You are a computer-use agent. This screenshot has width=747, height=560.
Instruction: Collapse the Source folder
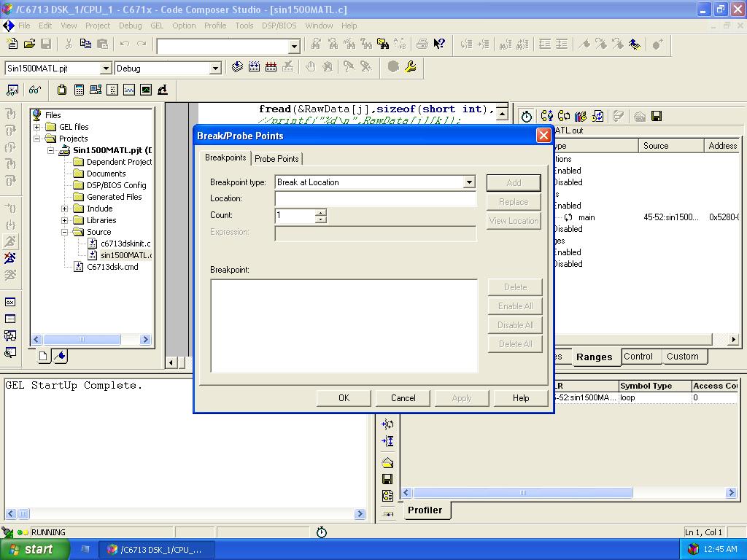coord(64,232)
